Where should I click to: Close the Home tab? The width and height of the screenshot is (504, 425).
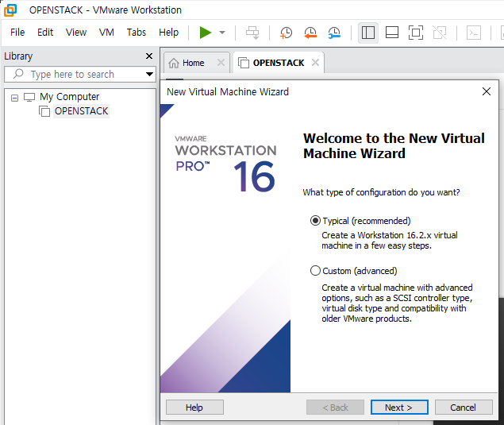(x=221, y=63)
